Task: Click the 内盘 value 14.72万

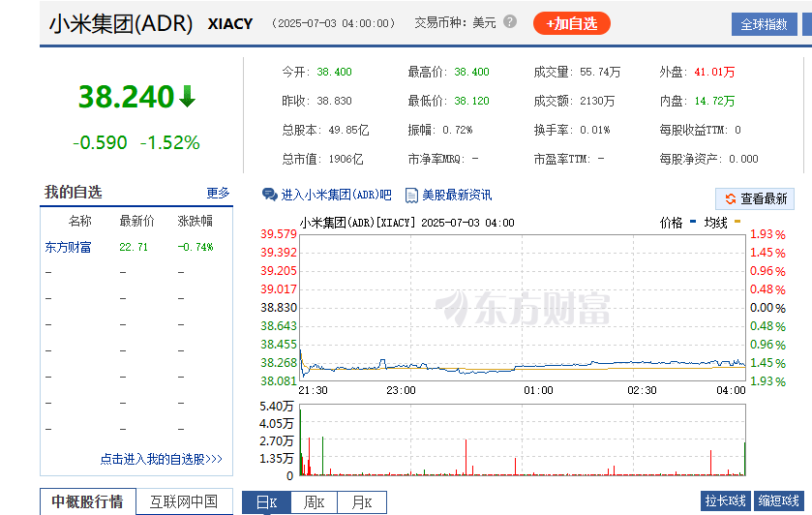Action: click(714, 101)
